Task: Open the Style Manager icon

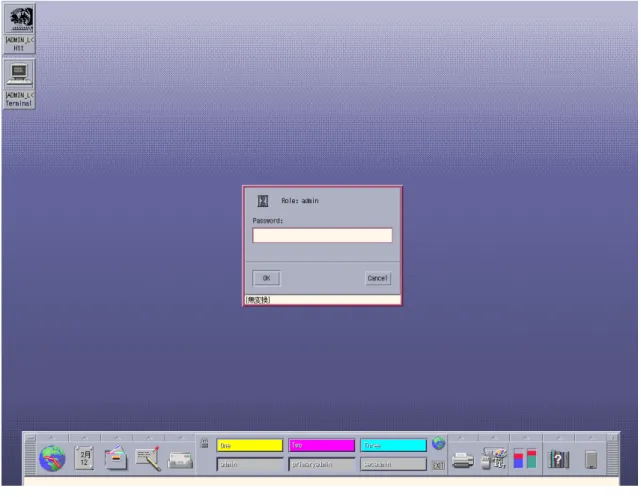Action: 494,459
